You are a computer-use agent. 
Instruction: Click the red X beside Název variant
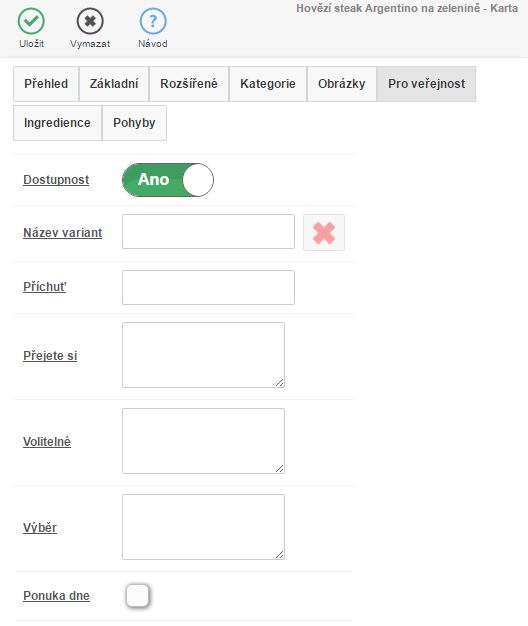[x=324, y=233]
